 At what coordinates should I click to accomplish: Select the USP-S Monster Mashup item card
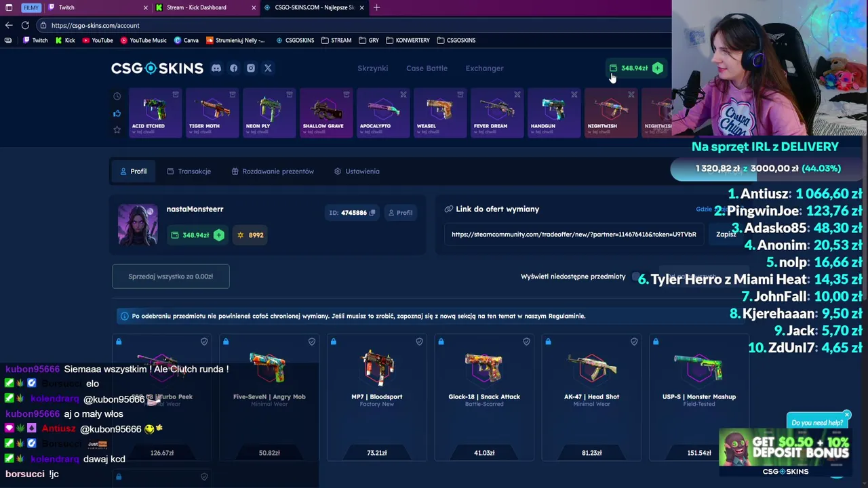click(699, 398)
